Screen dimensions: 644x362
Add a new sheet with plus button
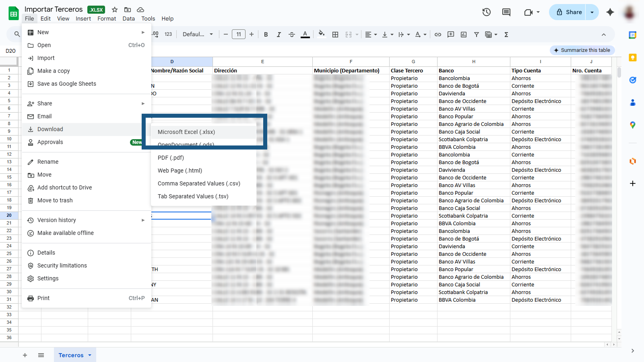25,355
